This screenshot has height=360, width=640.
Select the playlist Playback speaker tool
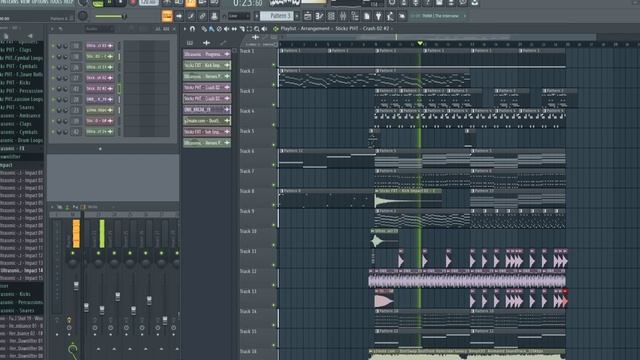264,29
